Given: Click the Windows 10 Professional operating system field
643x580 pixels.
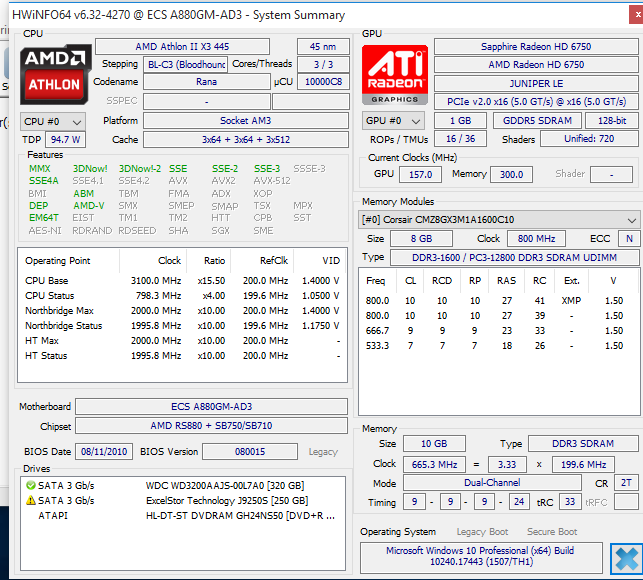Looking at the screenshot, I should (x=481, y=557).
